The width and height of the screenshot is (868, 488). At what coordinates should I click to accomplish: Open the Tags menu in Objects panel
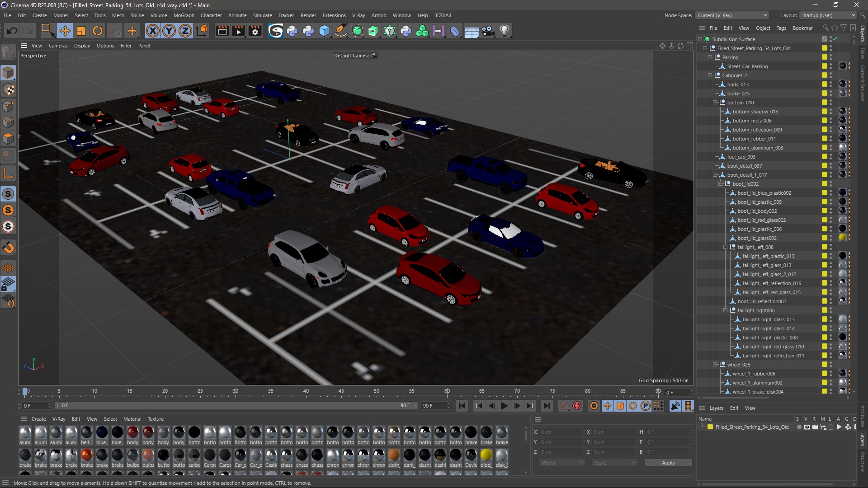coord(781,28)
